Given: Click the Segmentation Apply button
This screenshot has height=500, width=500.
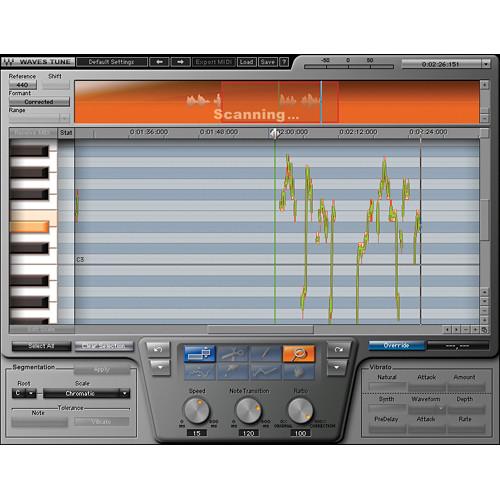Looking at the screenshot, I should click(102, 370).
